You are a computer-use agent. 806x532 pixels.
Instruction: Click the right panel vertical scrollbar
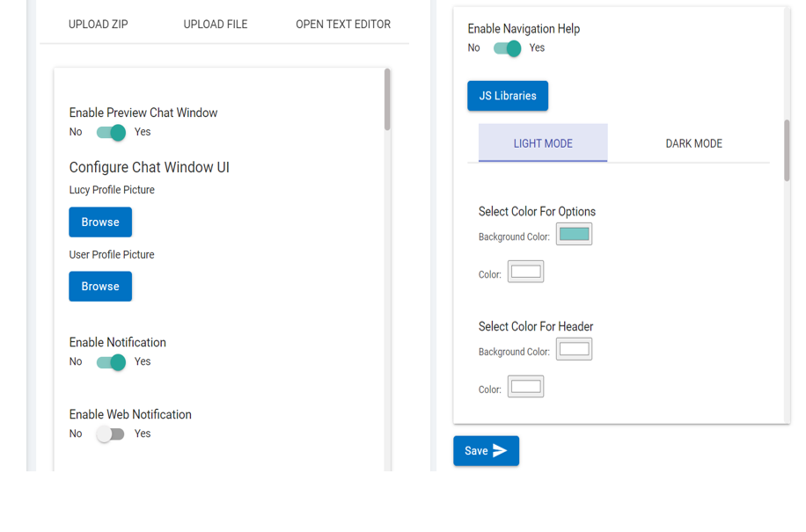[787, 150]
